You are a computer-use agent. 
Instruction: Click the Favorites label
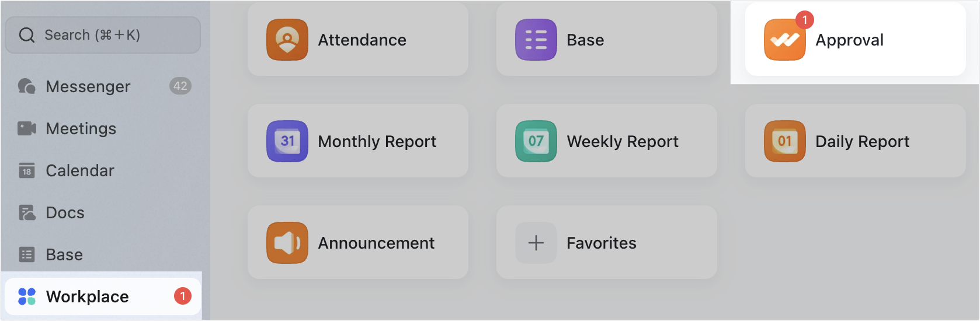point(602,243)
